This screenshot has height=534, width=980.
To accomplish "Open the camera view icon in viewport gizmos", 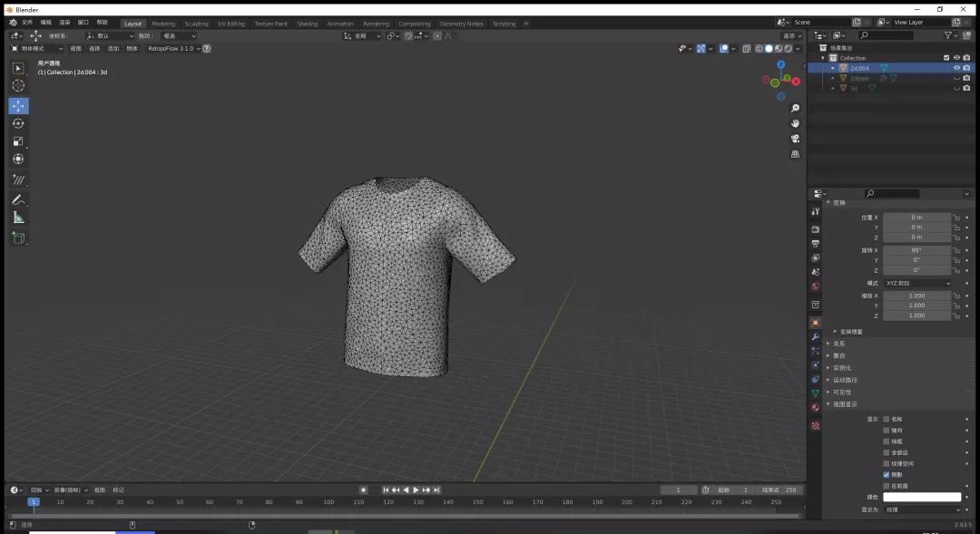I will [x=796, y=139].
